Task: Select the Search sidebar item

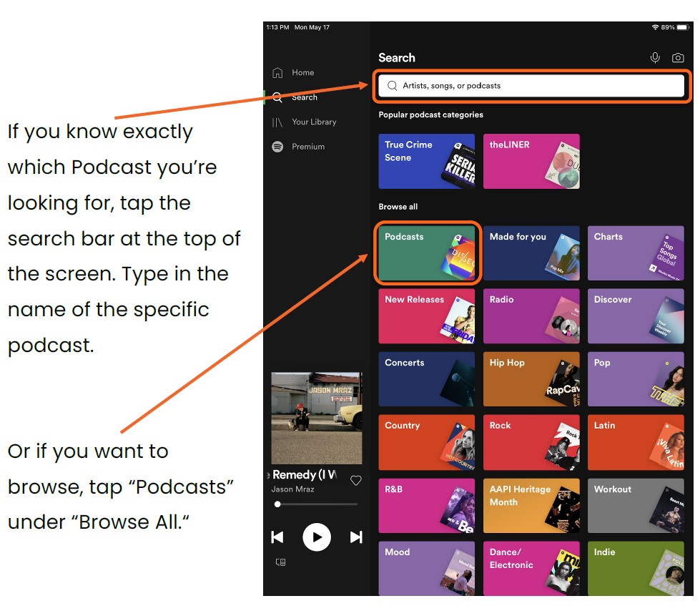Action: 295,97
